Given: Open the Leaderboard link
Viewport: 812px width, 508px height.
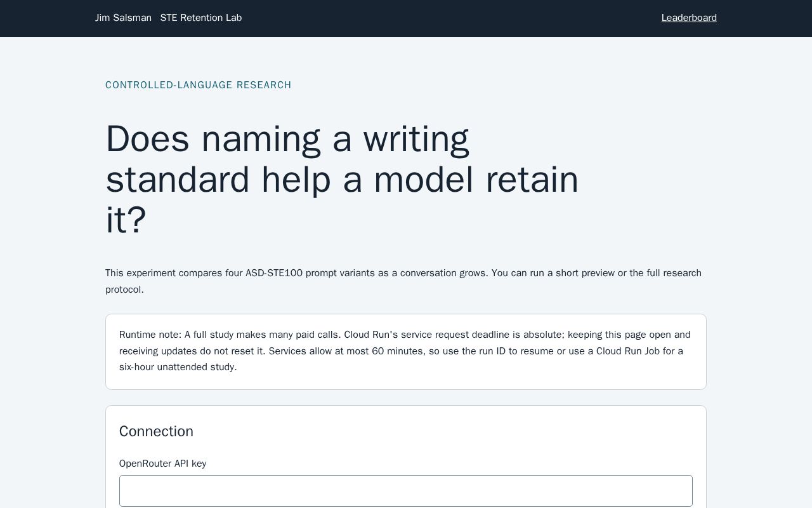Looking at the screenshot, I should (689, 18).
